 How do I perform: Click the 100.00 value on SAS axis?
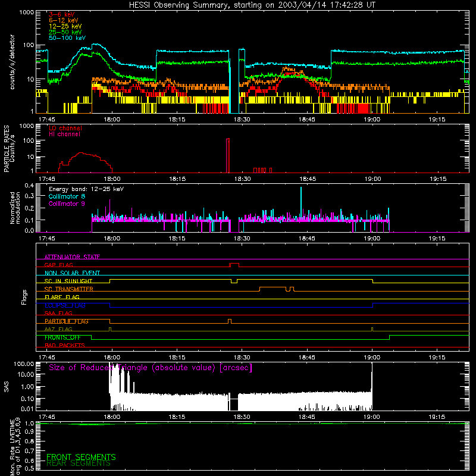coord(24,364)
